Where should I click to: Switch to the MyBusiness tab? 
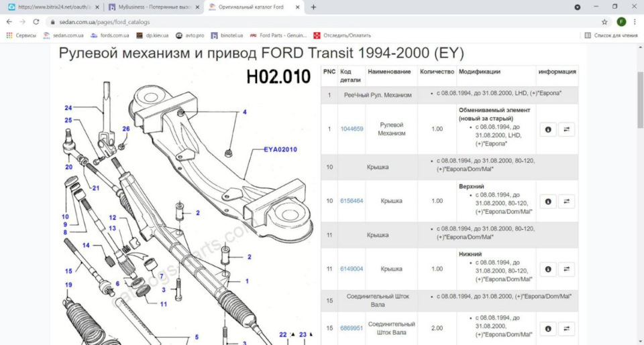point(154,7)
